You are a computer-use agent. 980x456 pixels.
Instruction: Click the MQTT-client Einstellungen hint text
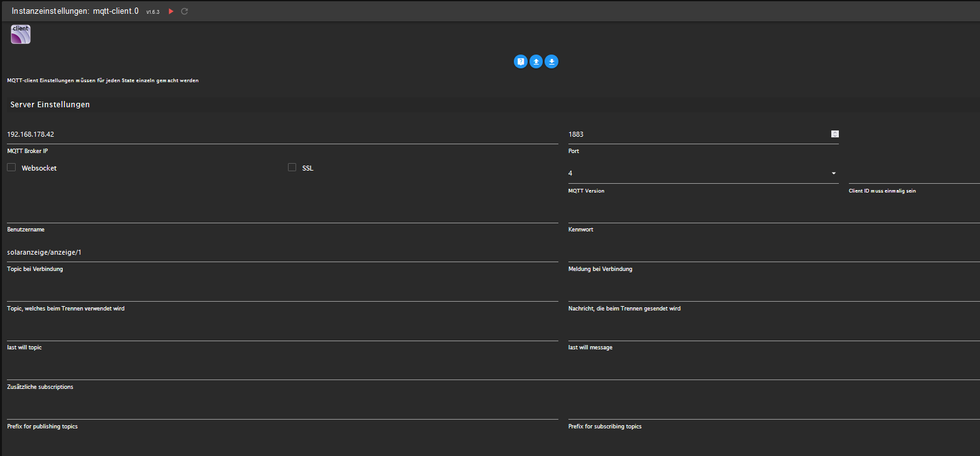coord(103,81)
